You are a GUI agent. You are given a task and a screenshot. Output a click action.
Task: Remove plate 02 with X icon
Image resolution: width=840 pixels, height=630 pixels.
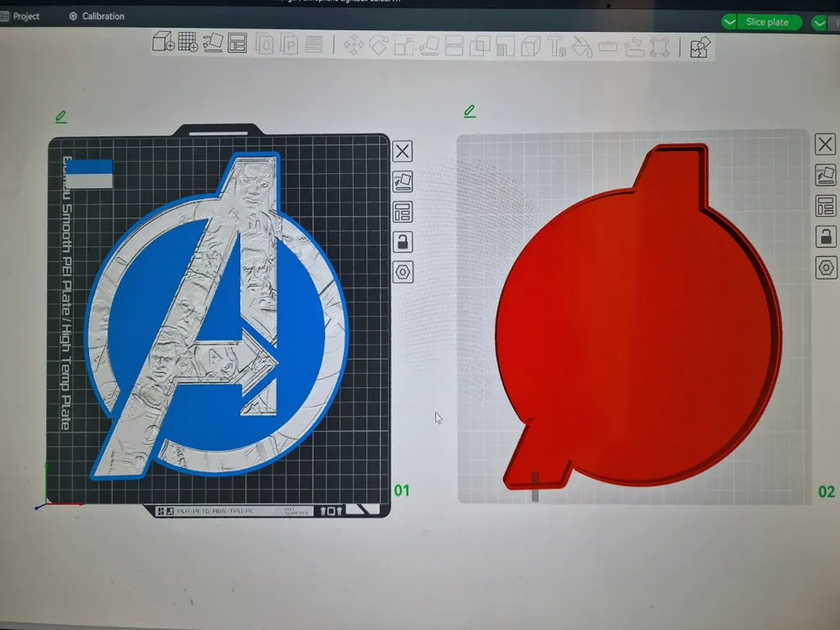(825, 144)
